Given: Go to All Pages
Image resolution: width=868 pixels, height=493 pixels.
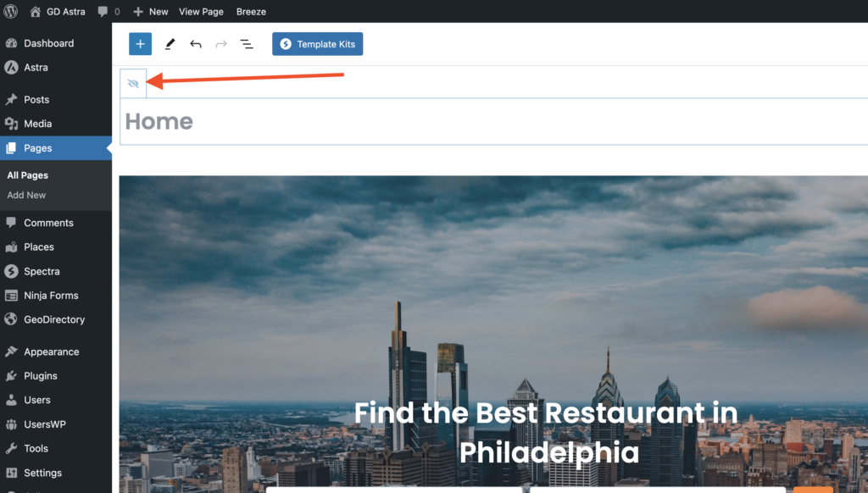Looking at the screenshot, I should click(x=27, y=175).
